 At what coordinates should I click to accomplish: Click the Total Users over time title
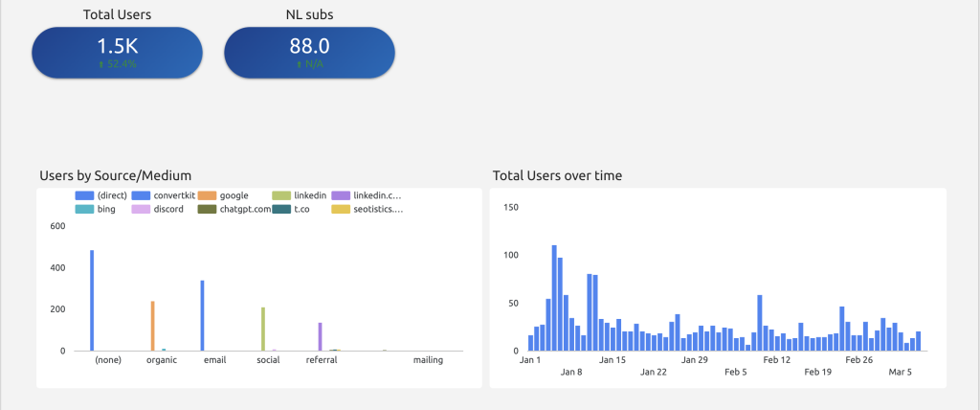(557, 175)
